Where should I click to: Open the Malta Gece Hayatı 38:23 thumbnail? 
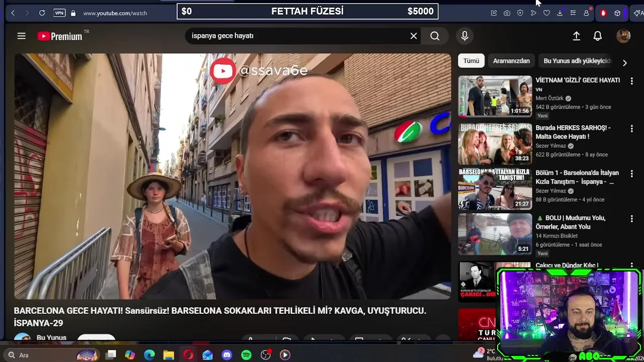[495, 144]
